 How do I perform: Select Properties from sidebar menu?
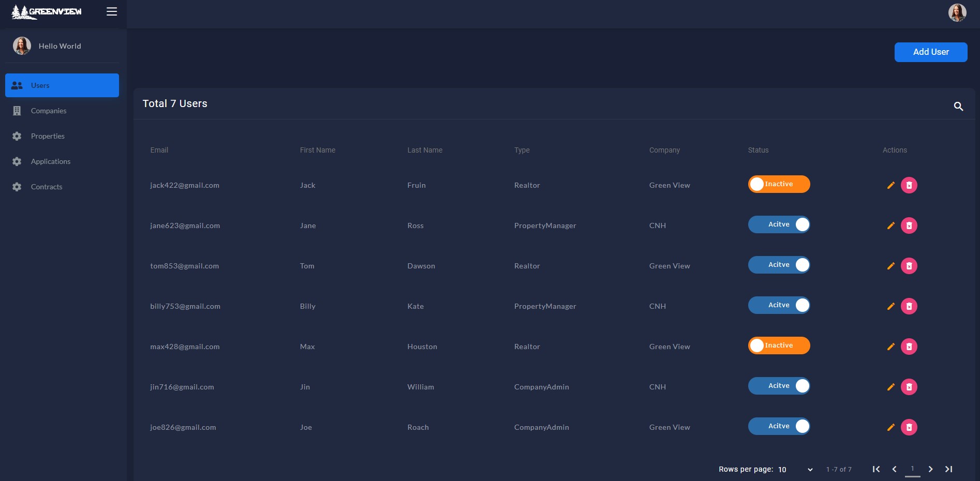point(48,136)
